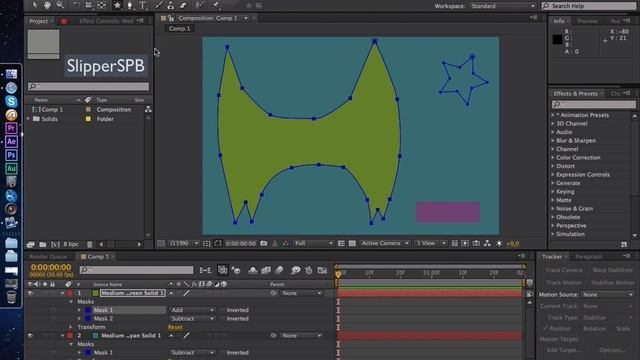
Task: Change layer 1 Mask 2 Subtract mode
Action: 191,319
